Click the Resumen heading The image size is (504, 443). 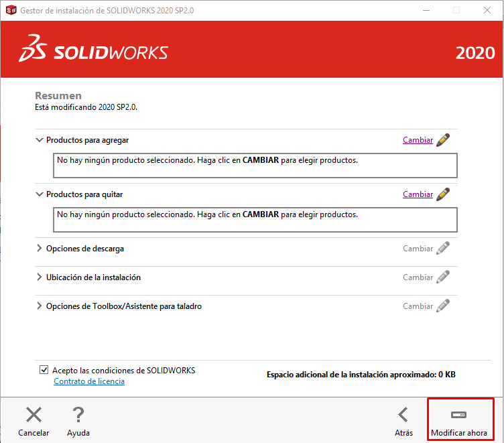[58, 95]
